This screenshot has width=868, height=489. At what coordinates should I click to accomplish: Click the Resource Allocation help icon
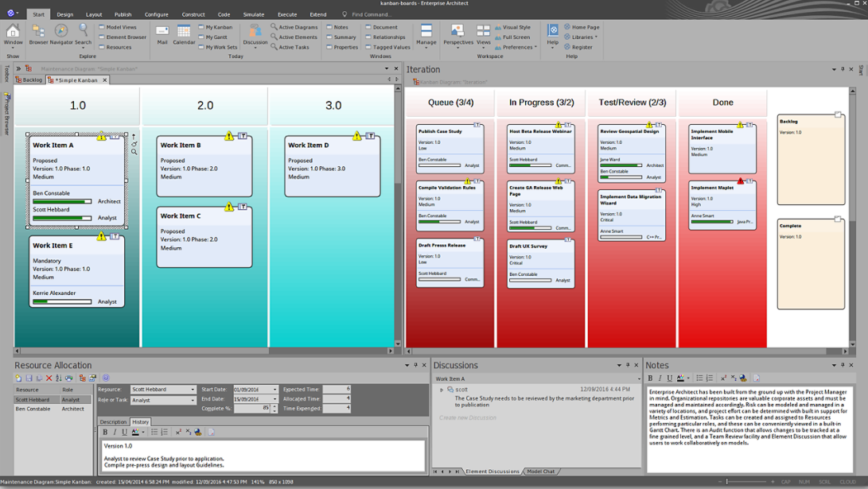click(106, 378)
